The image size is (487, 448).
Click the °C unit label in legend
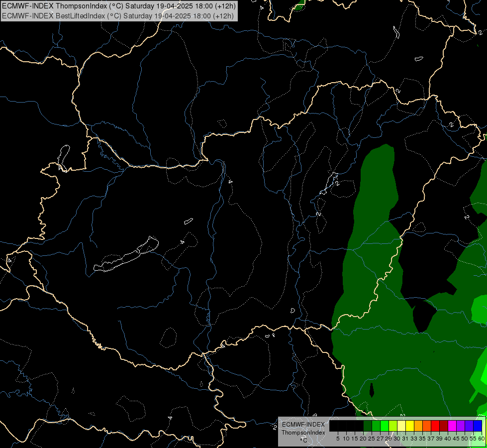pos(304,440)
